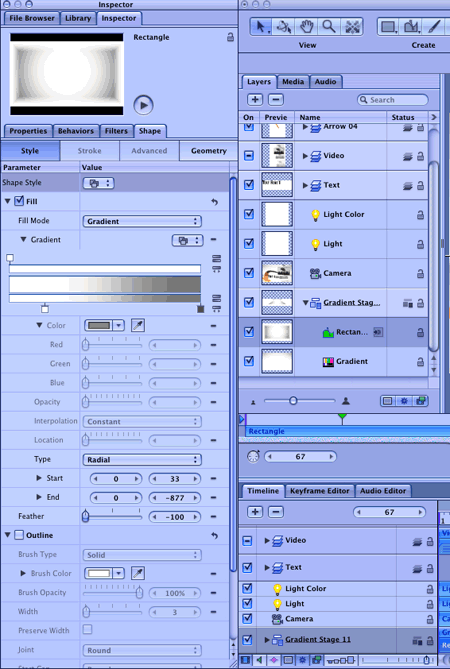Use the Brush Color eyedropper
The width and height of the screenshot is (450, 669).
[x=138, y=573]
